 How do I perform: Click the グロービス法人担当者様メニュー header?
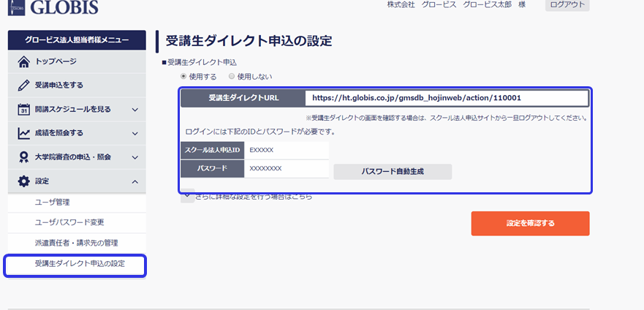coord(77,40)
